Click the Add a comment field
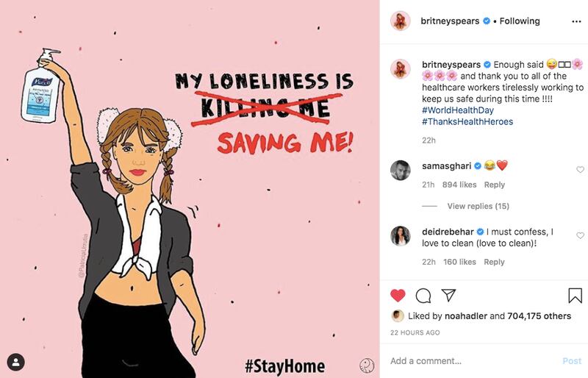Viewport: 588px width, 378px height. tap(470, 361)
